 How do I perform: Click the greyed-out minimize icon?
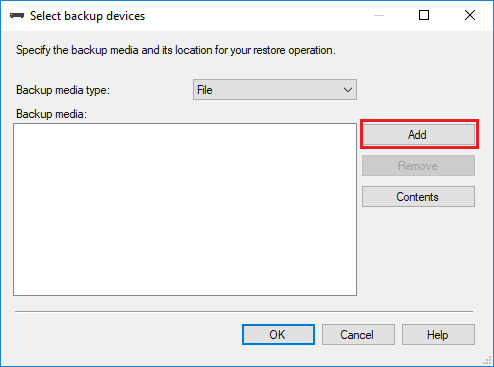[x=379, y=15]
